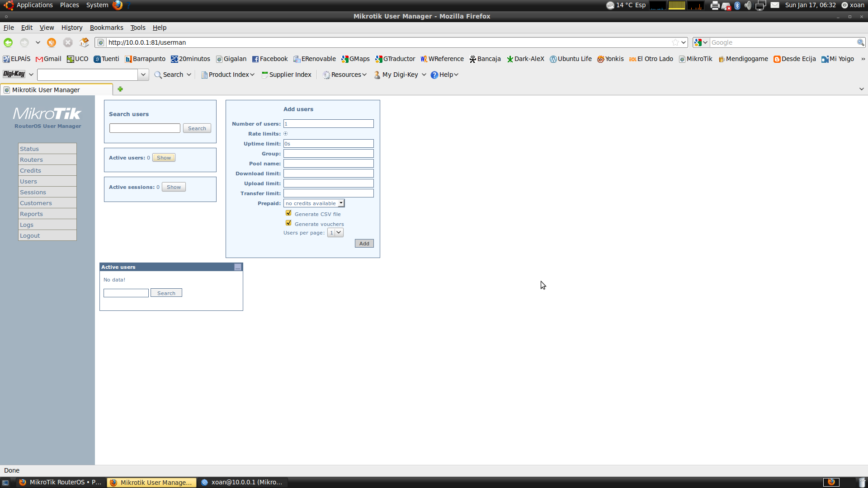Click the Firefox back arrow button
868x488 pixels.
(8, 42)
